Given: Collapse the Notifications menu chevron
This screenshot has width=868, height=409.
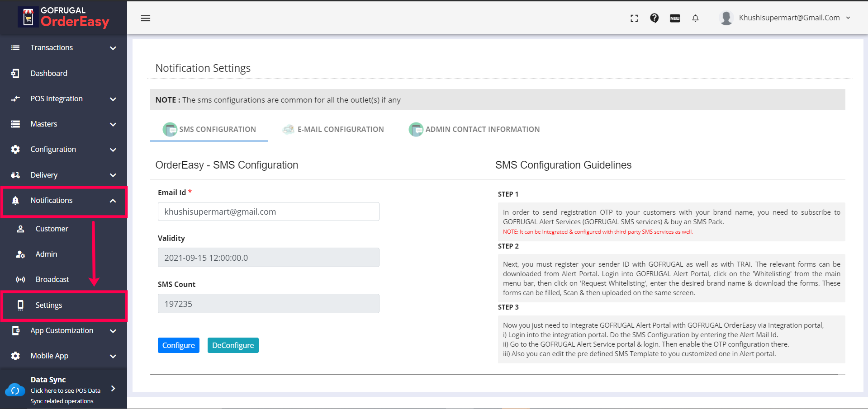Looking at the screenshot, I should click(113, 201).
